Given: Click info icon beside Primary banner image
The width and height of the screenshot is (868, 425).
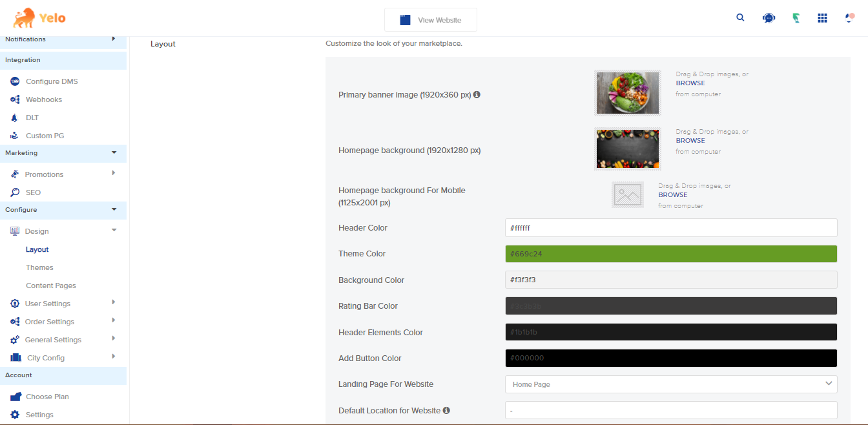Looking at the screenshot, I should [x=477, y=94].
